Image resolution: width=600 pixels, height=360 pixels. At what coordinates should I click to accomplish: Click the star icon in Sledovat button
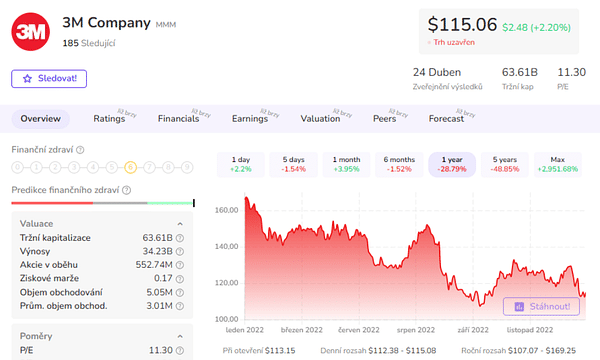tap(27, 79)
